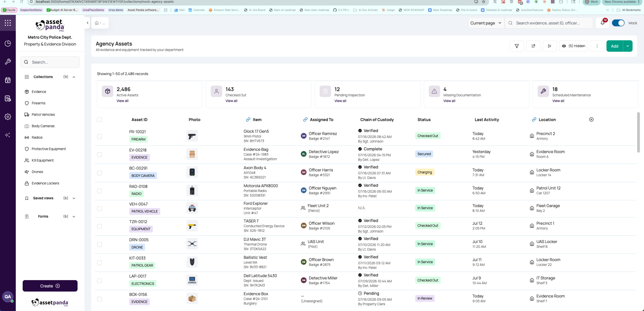
Task: Click the home breadcrumb icon
Action: (97, 23)
